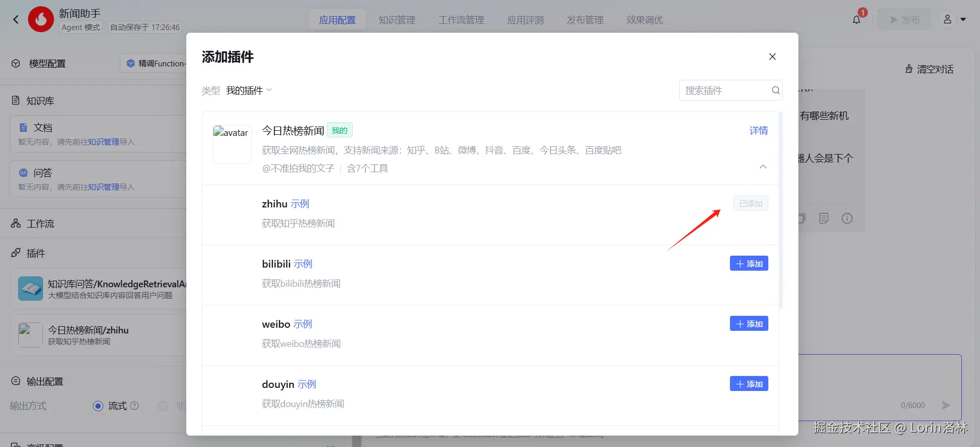980x447 pixels.
Task: Open the zhihu 示例 link
Action: coord(300,204)
